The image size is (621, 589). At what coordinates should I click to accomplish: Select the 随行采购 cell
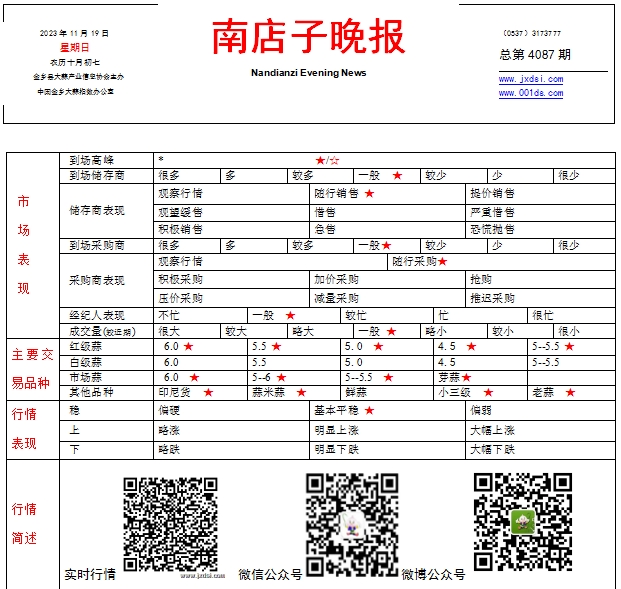pyautogui.click(x=501, y=262)
